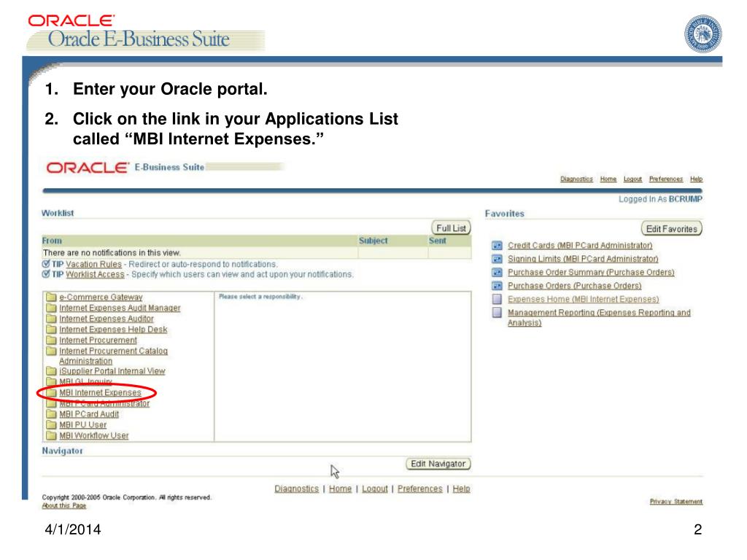Click the Internet Expenses Auditor folder icon
747x560 pixels.
point(51,318)
